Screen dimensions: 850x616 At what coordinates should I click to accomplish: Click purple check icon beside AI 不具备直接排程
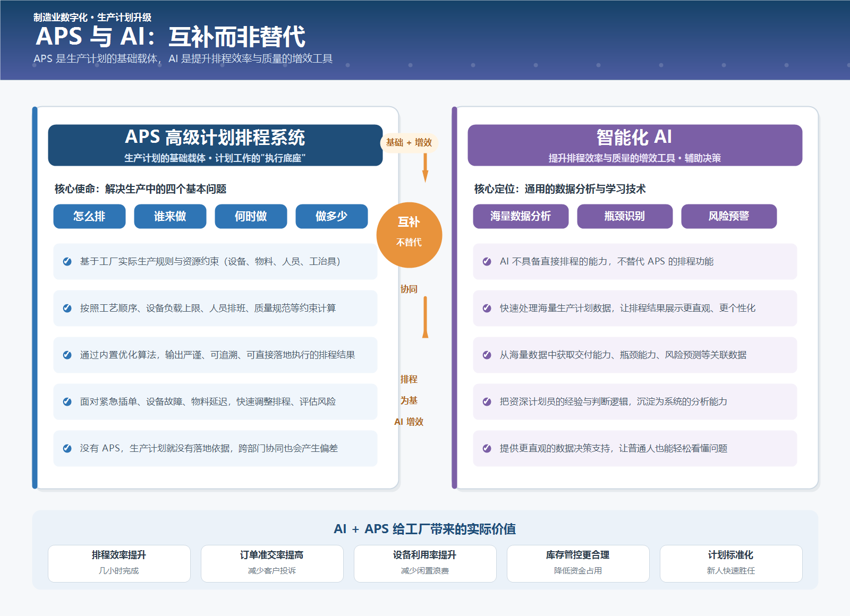(x=487, y=261)
